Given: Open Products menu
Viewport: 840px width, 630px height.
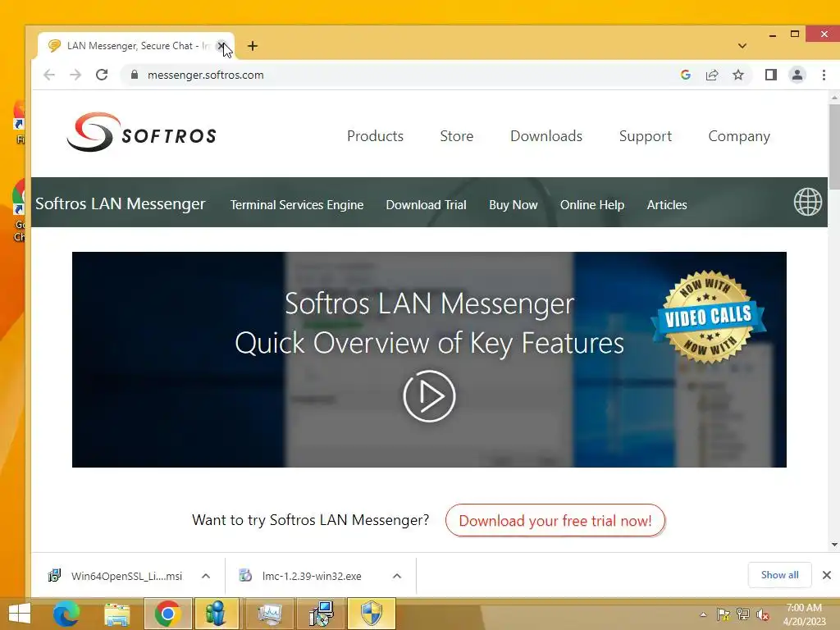Looking at the screenshot, I should (375, 136).
